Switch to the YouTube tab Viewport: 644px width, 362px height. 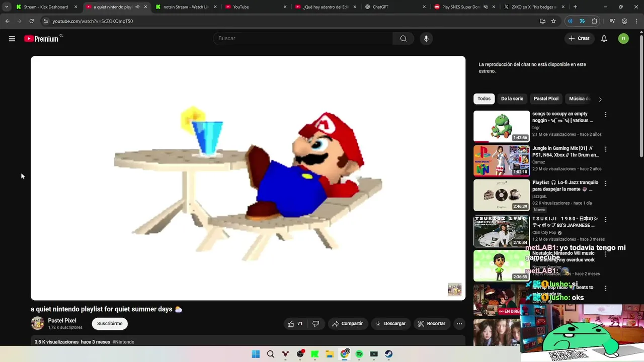click(x=256, y=7)
